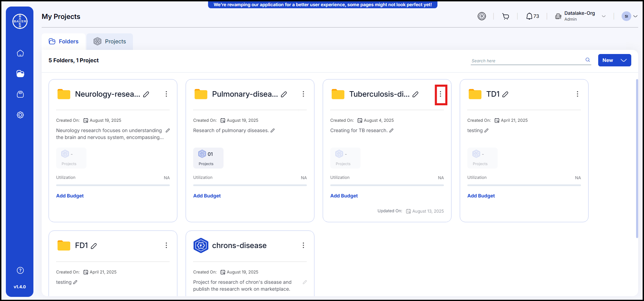Select the folders icon in sidebar
The image size is (644, 301).
pos(20,74)
